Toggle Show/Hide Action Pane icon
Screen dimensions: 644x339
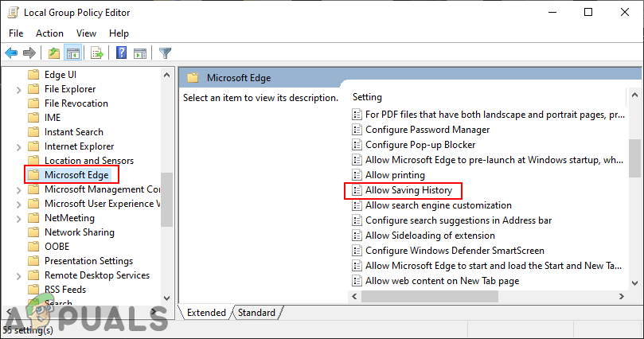[140, 53]
